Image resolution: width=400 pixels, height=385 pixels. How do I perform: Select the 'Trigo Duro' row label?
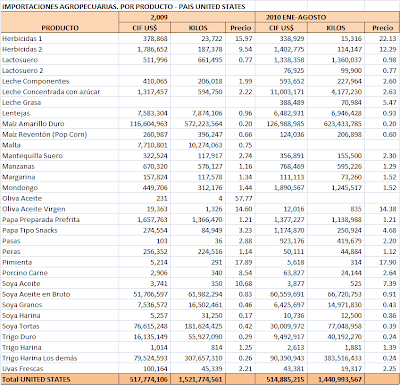(60, 337)
